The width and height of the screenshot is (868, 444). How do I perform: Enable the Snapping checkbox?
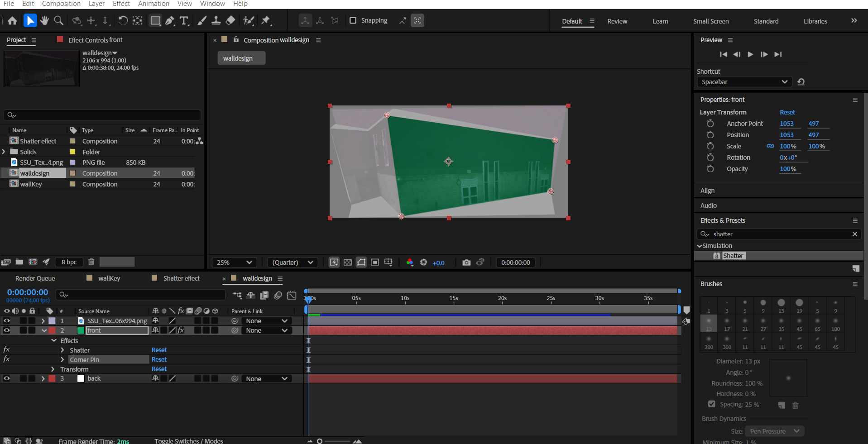pyautogui.click(x=353, y=20)
